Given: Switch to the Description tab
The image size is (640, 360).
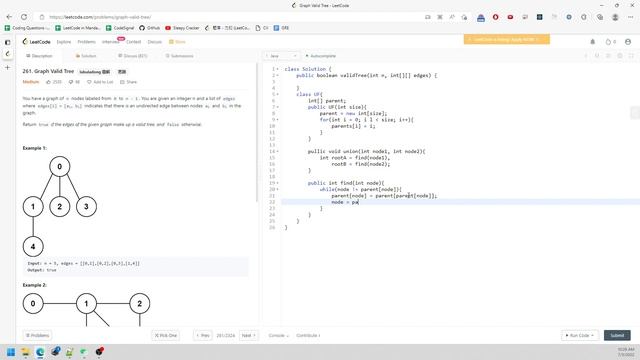Looking at the screenshot, I should coord(39,56).
